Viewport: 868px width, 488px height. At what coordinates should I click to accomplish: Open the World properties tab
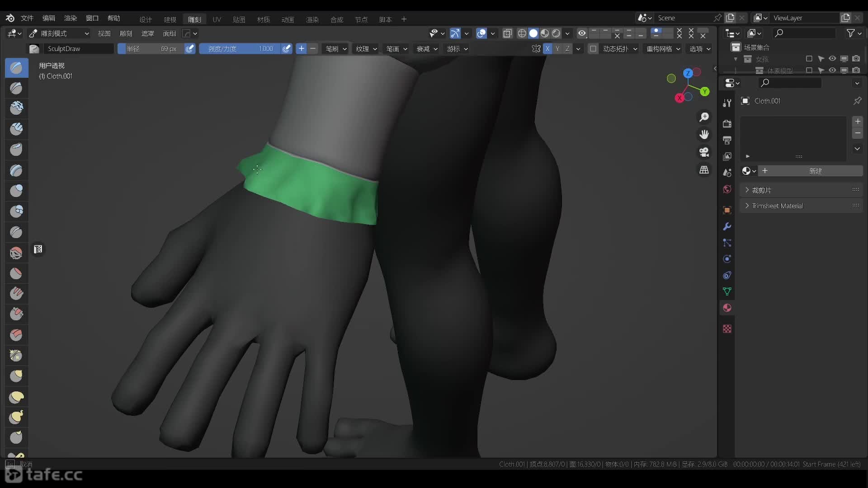(727, 189)
